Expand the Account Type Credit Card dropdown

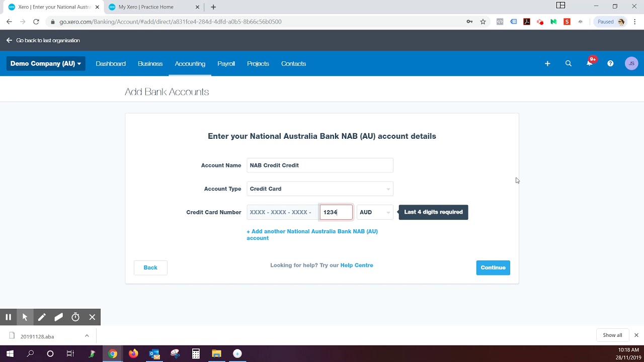[320, 189]
